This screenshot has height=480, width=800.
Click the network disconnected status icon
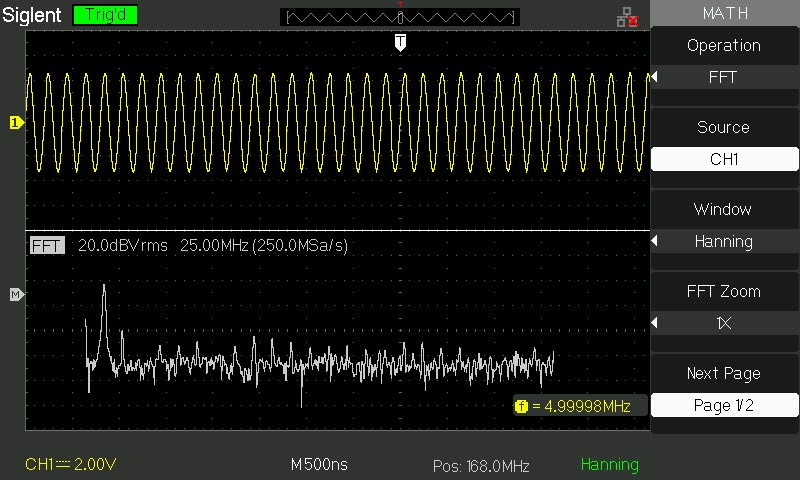coord(627,16)
